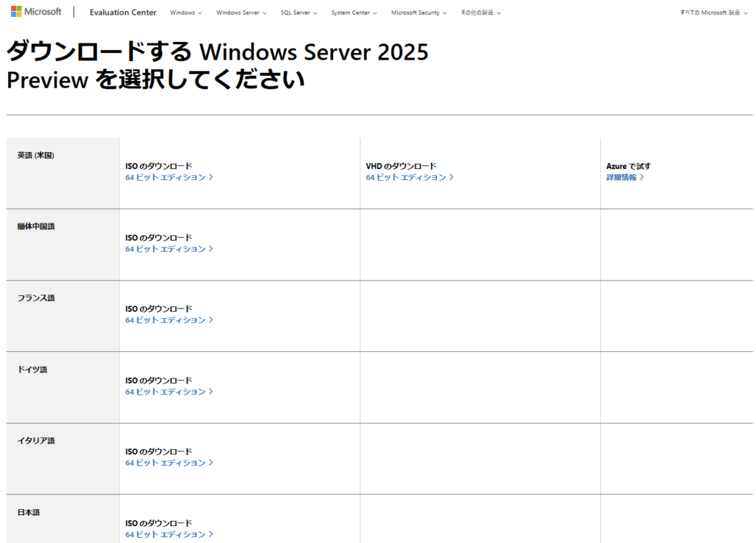This screenshot has width=756, height=543.
Task: Expand the Windows dropdown menu
Action: pos(185,13)
